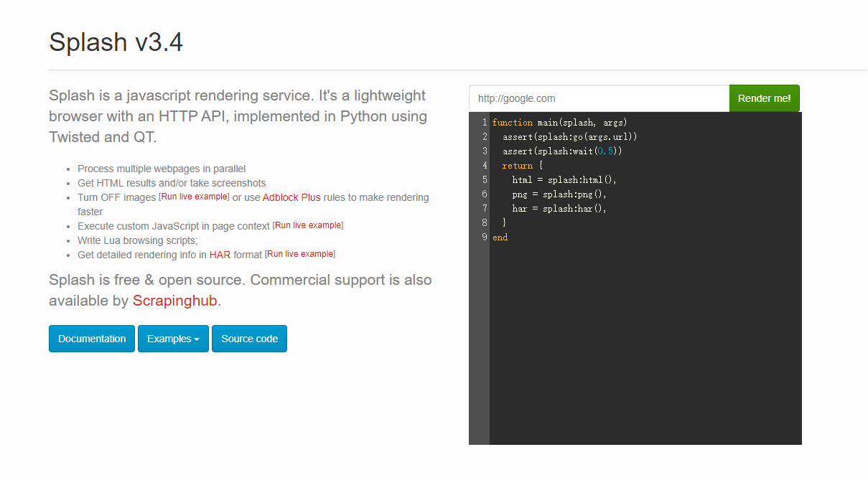Click line 1 of the Lua script

point(559,123)
